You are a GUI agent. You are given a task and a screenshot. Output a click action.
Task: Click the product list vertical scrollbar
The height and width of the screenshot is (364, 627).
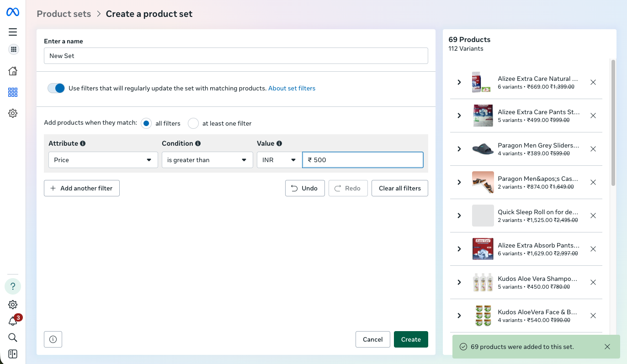[613, 123]
